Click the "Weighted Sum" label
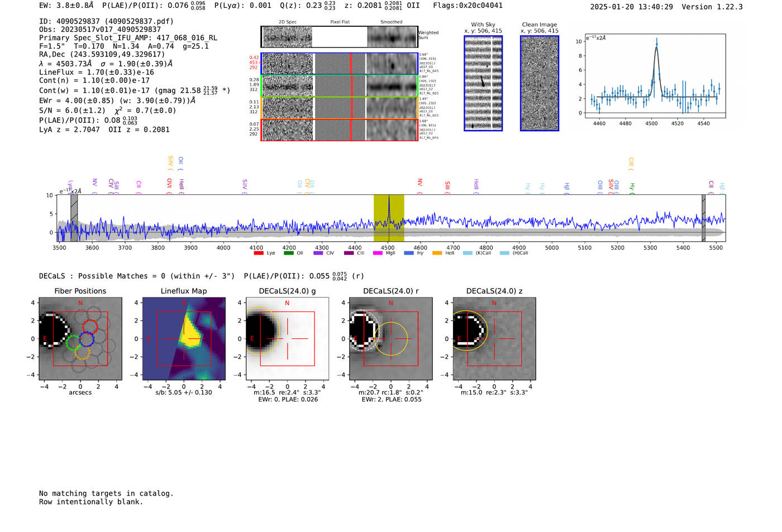Image resolution: width=782 pixels, height=532 pixels. [428, 35]
